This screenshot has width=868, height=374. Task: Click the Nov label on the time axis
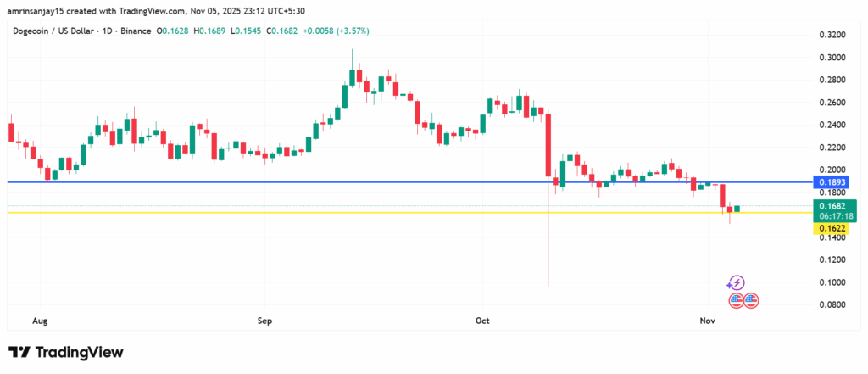click(x=707, y=321)
